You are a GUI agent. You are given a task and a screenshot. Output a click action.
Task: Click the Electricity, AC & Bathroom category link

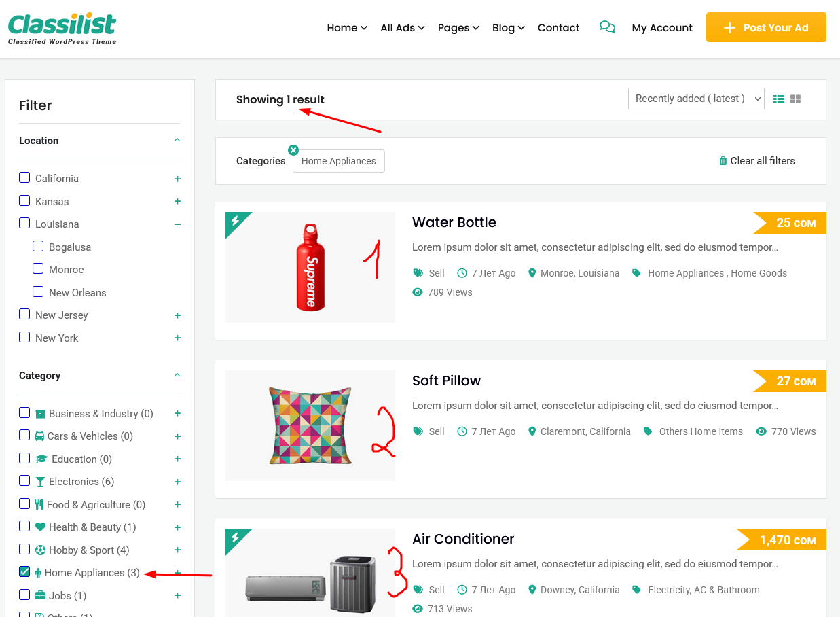704,590
